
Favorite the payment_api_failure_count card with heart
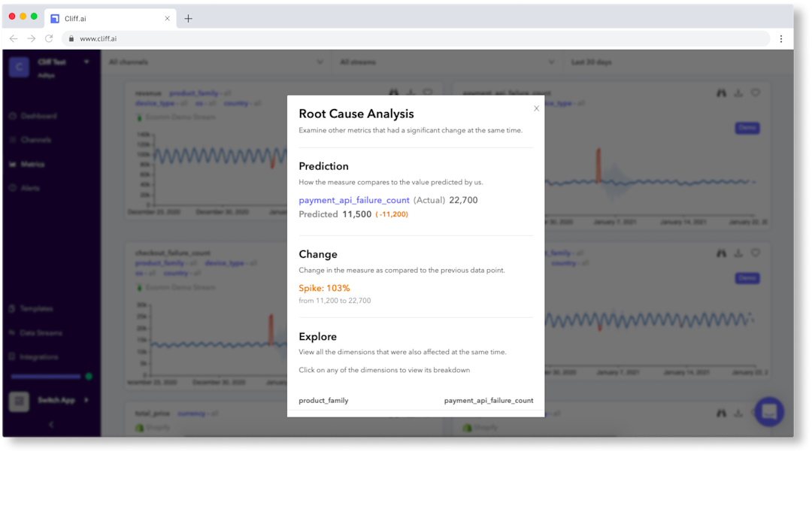tap(756, 93)
